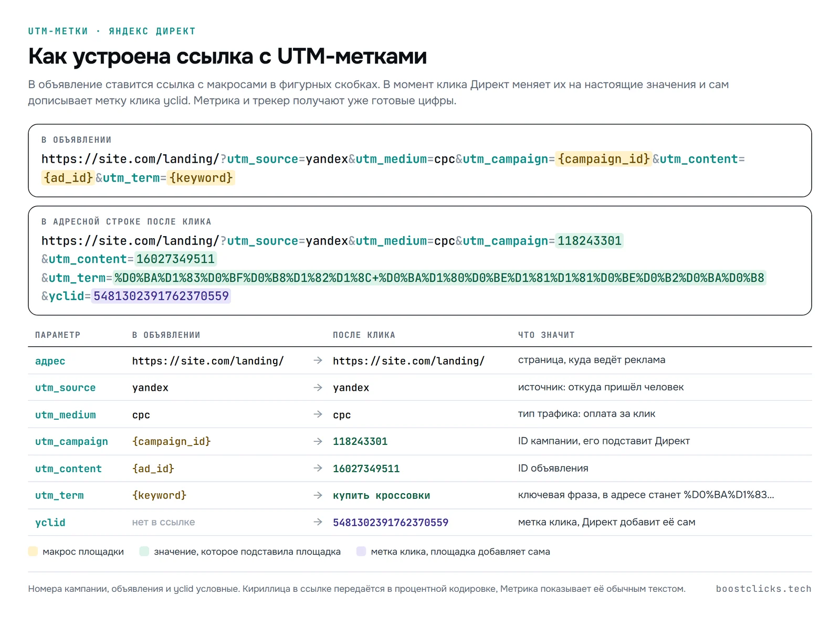The height and width of the screenshot is (617, 840).
Task: Click the purple метка клика legend swatch
Action: point(361,551)
